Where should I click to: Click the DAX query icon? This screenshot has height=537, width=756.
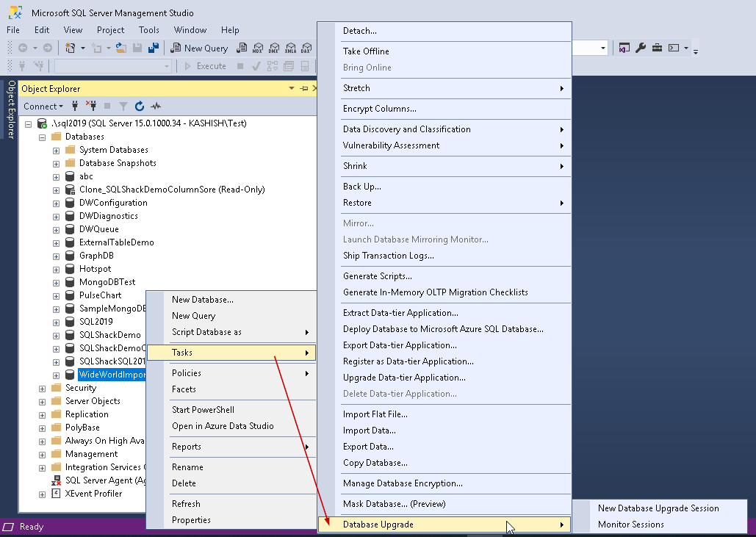(x=306, y=48)
